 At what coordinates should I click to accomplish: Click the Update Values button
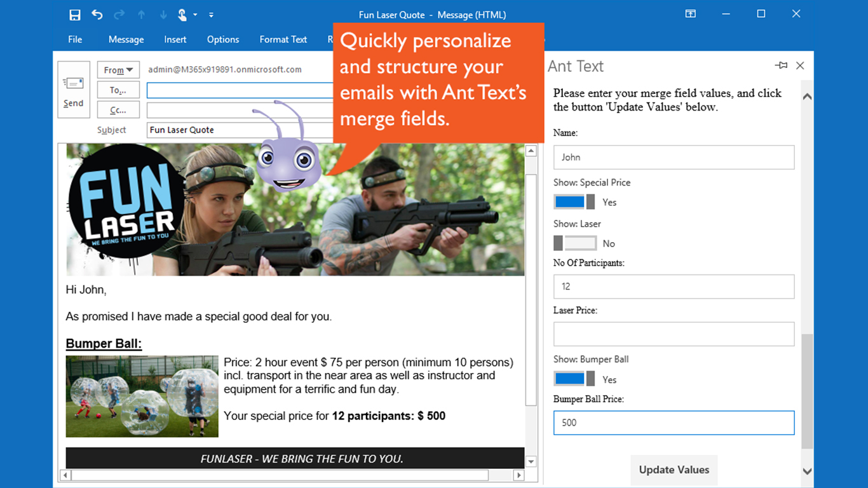click(x=674, y=470)
